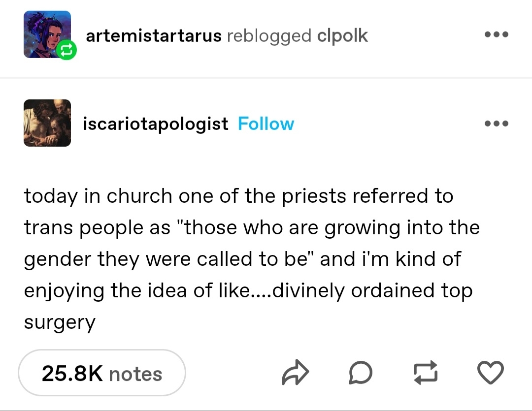The width and height of the screenshot is (532, 411).
Task: Click iscariotapologist avatar thumbnail
Action: click(x=47, y=123)
